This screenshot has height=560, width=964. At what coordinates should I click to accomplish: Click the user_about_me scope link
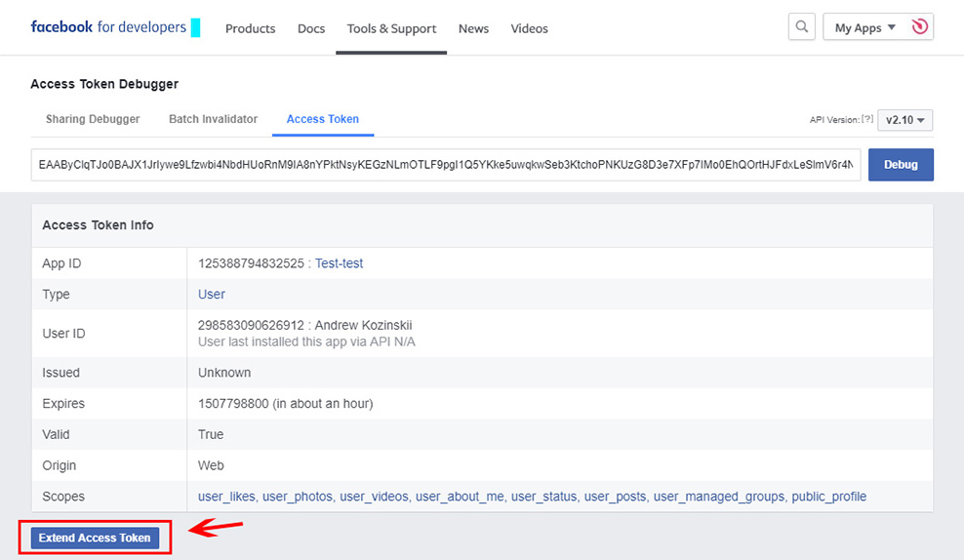click(460, 497)
